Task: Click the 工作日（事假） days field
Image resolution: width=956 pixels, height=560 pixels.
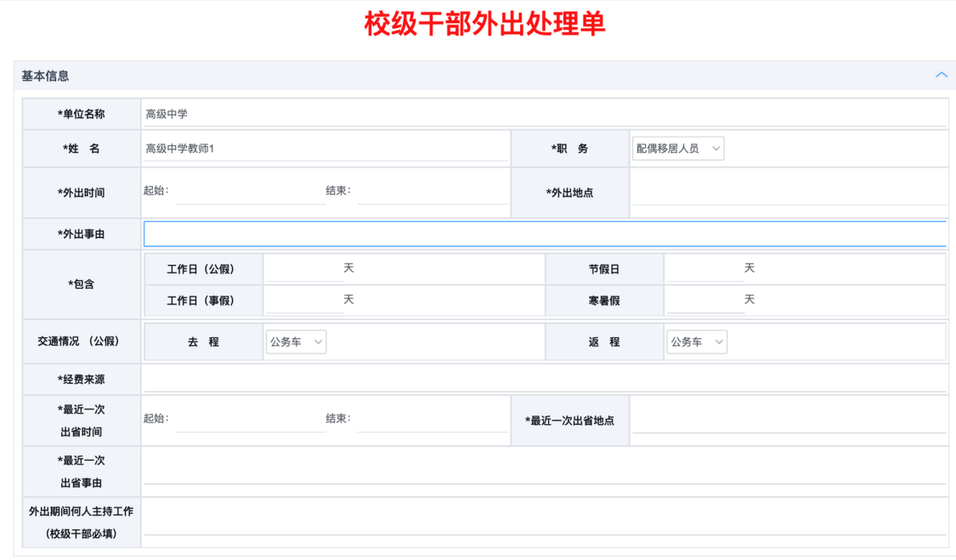Action: click(x=303, y=300)
